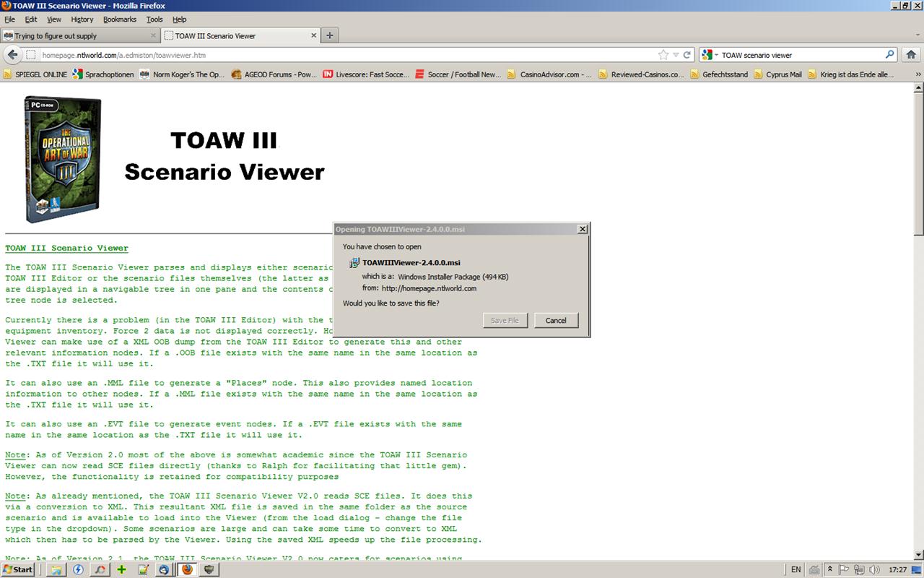Open the on-screen keyboard tray icon
This screenshot has width=924, height=578.
[814, 570]
